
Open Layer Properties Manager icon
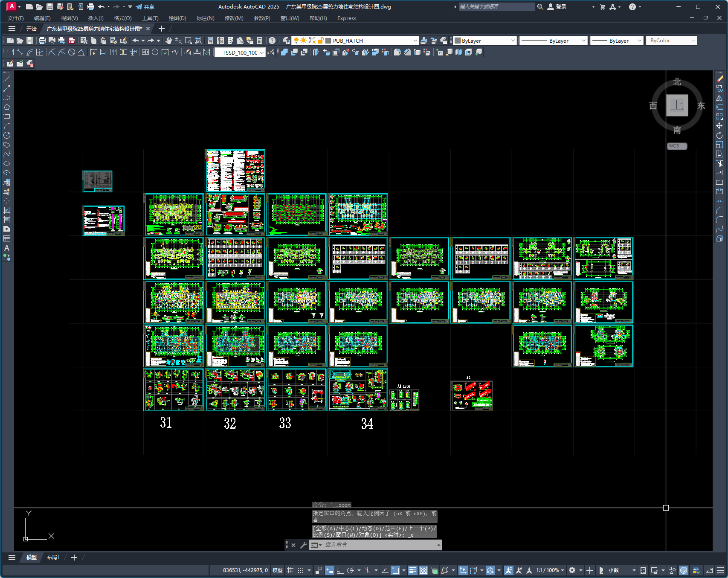click(x=286, y=41)
